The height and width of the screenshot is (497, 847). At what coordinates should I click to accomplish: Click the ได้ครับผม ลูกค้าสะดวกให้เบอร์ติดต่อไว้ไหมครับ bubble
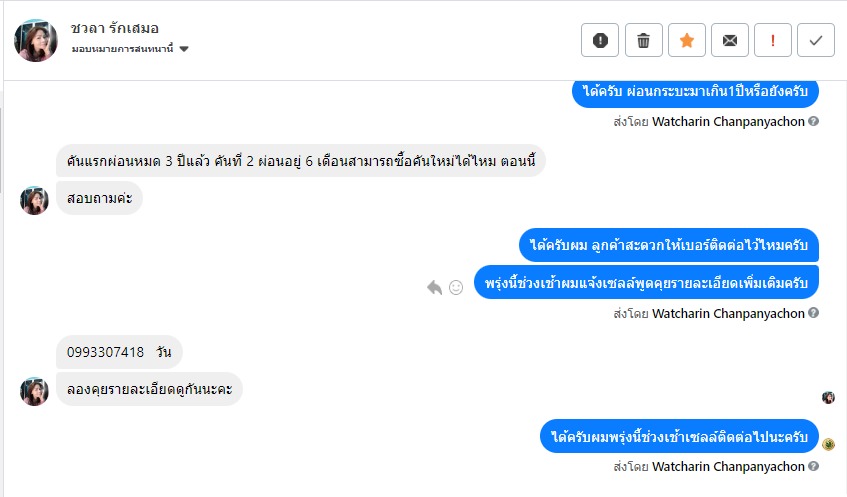669,245
